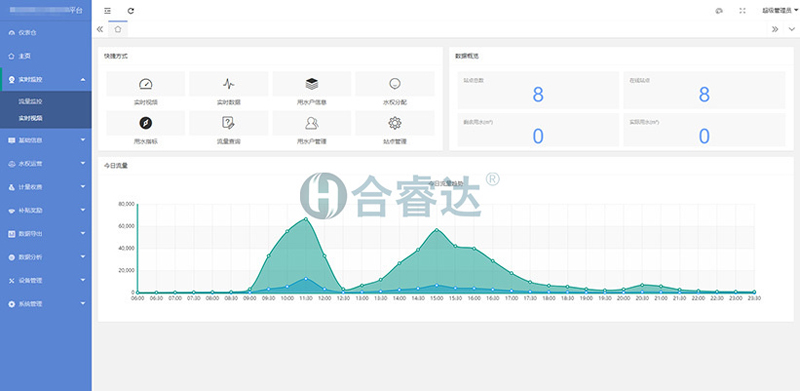The image size is (800, 391).
Task: Click the 用水指标 compass icon
Action: click(145, 123)
